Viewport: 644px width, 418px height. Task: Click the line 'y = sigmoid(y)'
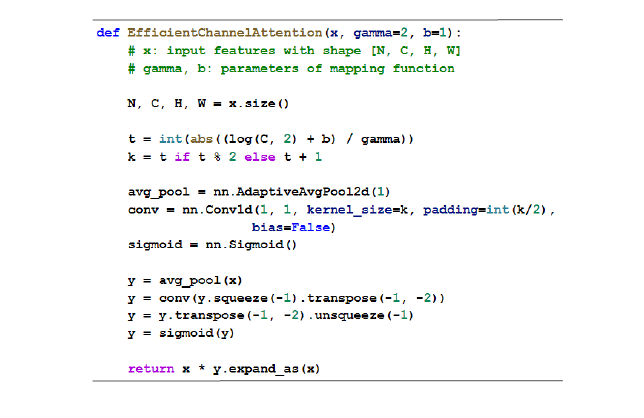pos(181,333)
